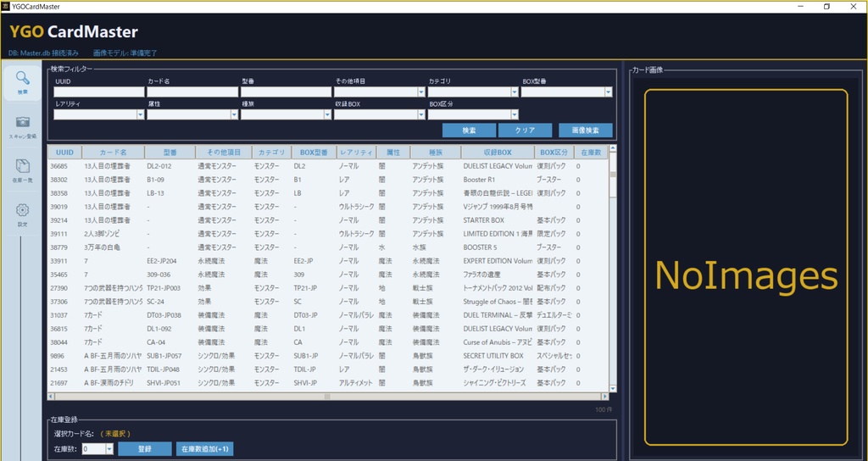Select the row with 型番 SHVI-JP051

(328, 382)
